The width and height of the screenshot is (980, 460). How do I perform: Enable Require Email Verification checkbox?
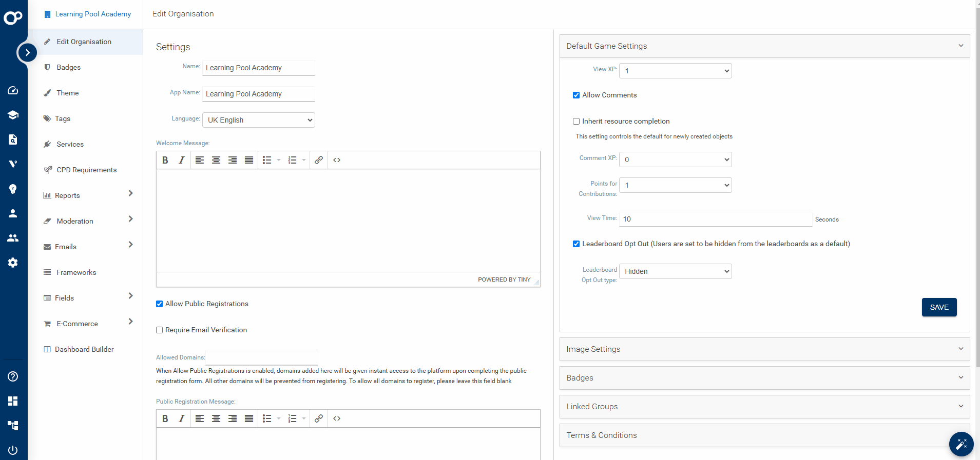click(x=160, y=330)
